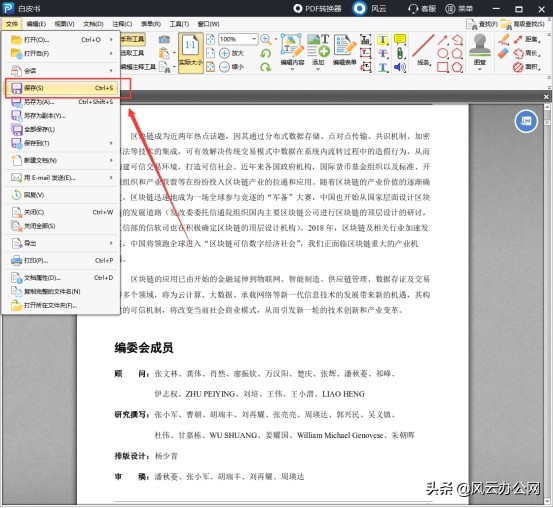The height and width of the screenshot is (508, 553).
Task: Open the 工具(T) menu in menu bar
Action: (x=179, y=24)
